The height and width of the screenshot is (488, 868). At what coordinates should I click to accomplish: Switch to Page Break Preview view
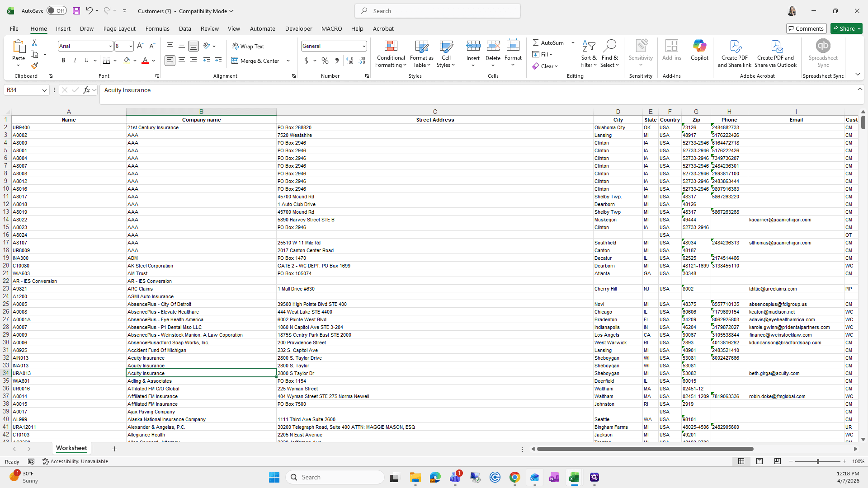[778, 461]
